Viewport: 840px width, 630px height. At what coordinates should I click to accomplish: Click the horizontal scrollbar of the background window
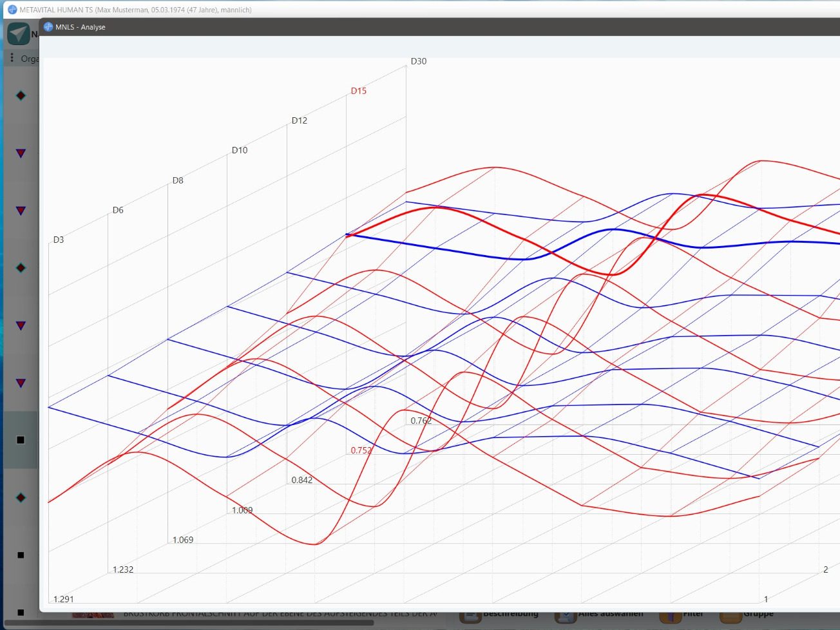(189, 623)
